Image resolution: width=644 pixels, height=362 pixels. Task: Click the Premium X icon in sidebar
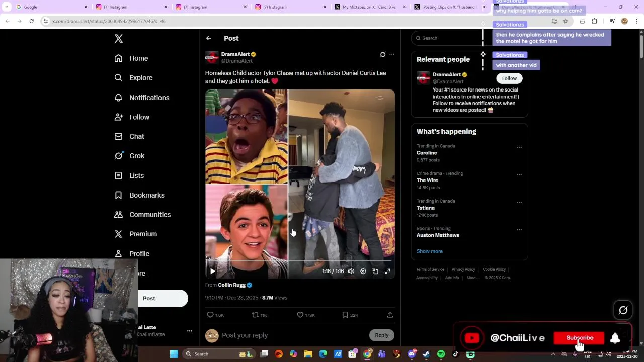118,234
